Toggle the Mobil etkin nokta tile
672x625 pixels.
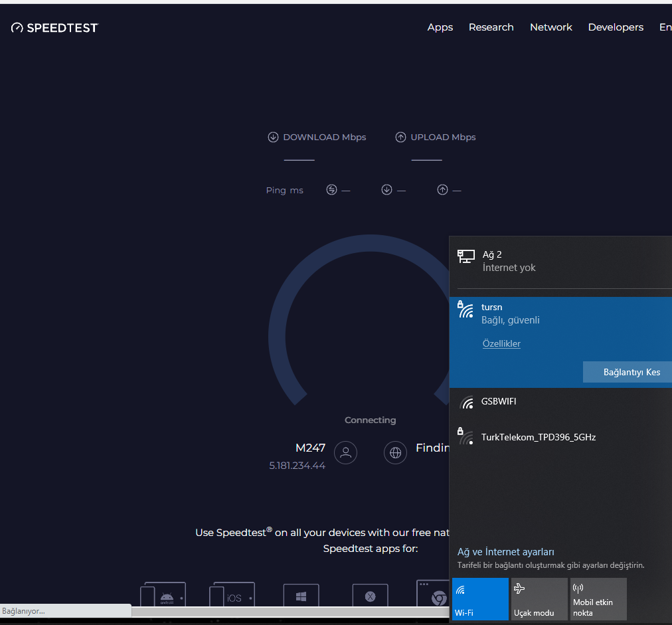pyautogui.click(x=598, y=599)
